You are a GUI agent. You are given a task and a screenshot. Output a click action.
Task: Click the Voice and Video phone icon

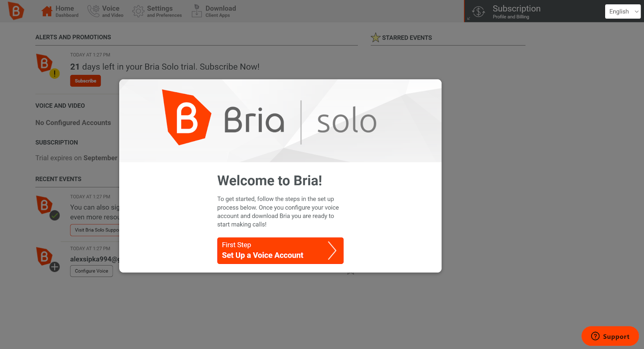point(93,11)
